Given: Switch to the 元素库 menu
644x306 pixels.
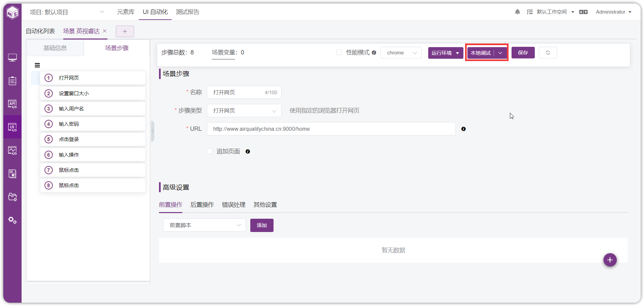Looking at the screenshot, I should pos(125,12).
